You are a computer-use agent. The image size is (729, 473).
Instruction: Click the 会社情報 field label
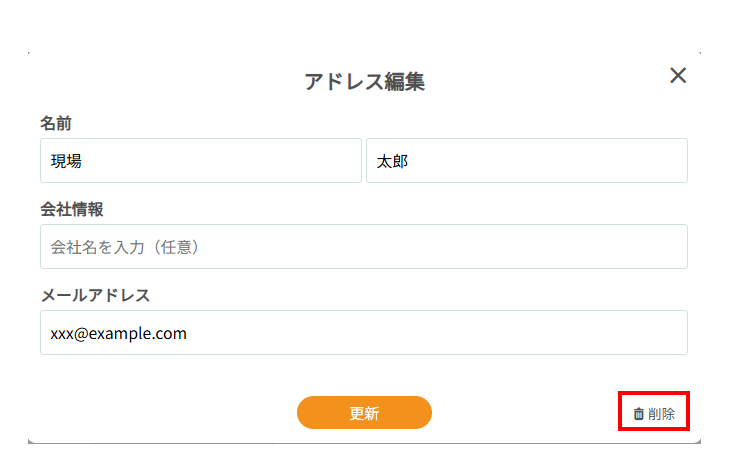(x=72, y=209)
